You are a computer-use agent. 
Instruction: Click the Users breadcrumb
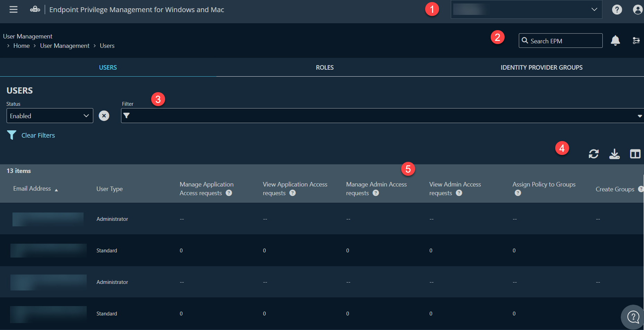[x=107, y=46]
